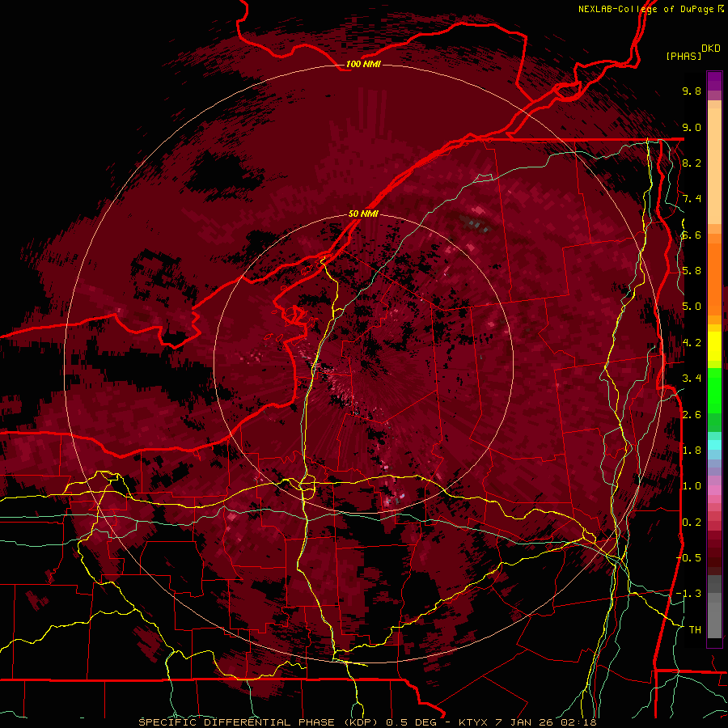Click the purple swatch at the color bar top
The width and height of the screenshot is (728, 728).
tap(714, 81)
